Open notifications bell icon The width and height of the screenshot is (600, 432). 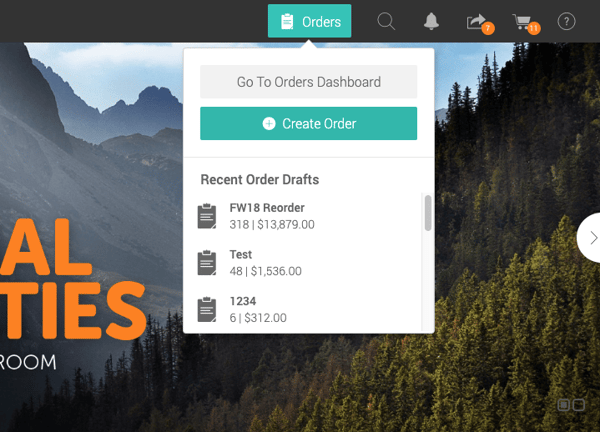click(x=431, y=21)
